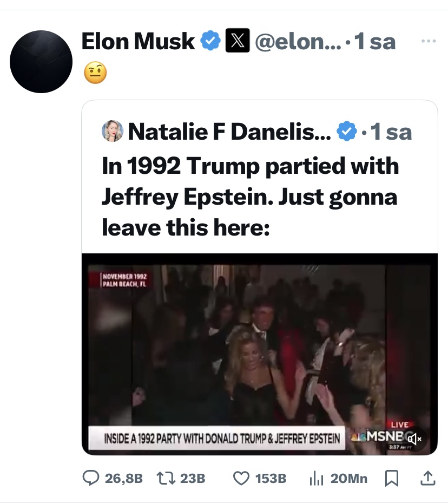This screenshot has height=503, width=448.
Task: Open the three-dot more options menu
Action: 427,42
